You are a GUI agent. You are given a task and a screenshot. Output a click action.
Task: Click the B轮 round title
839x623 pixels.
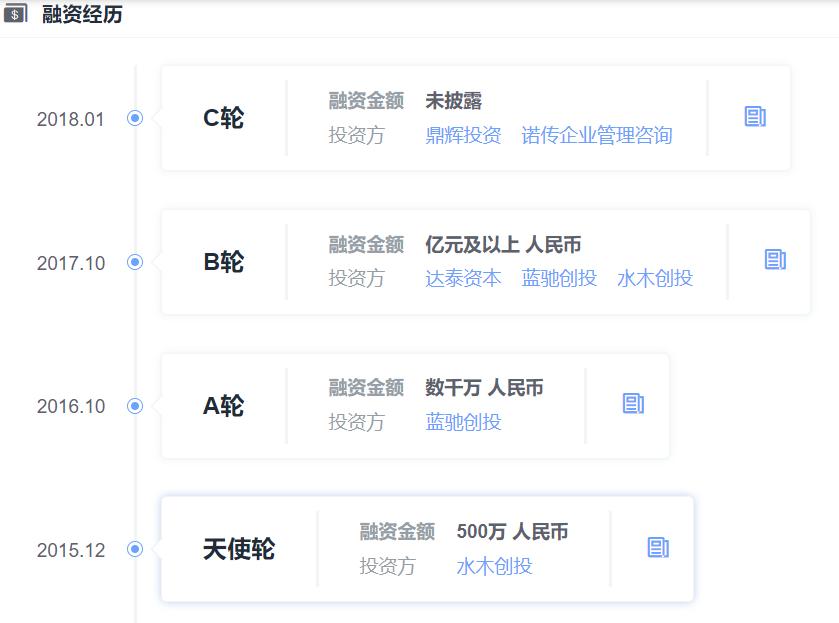pos(223,262)
